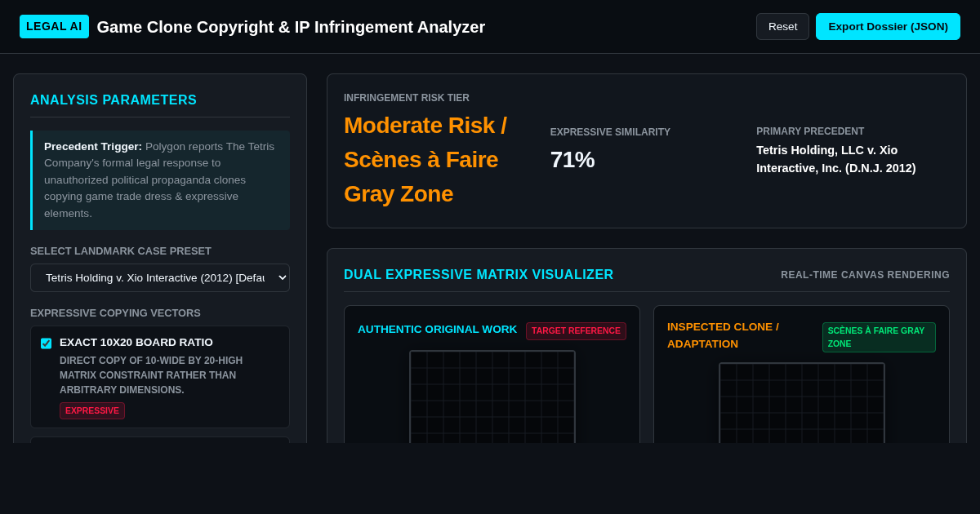Click the Scènes à Faire Gray Zone badge

coord(879,337)
